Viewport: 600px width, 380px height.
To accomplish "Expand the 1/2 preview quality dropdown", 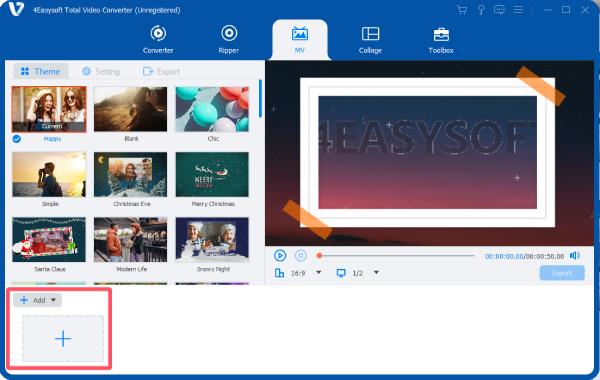I will pos(376,272).
